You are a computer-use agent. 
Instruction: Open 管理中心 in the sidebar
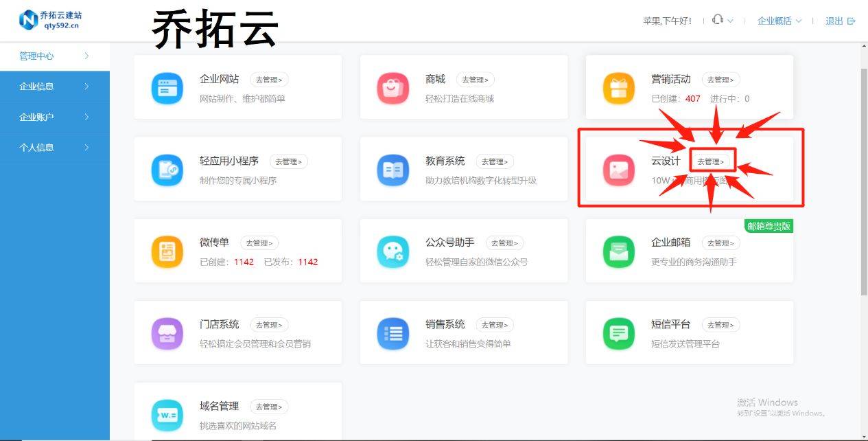tap(55, 56)
